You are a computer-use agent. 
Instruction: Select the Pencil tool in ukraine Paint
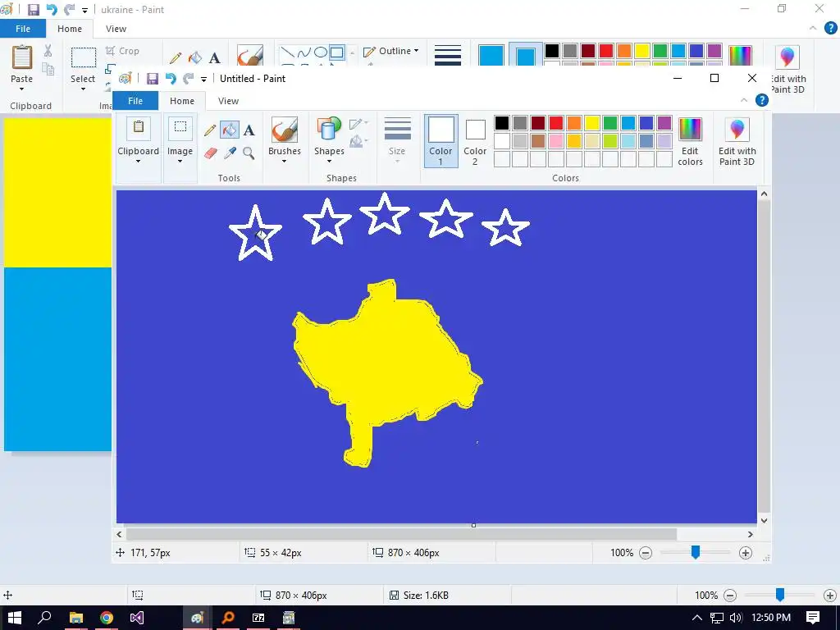click(176, 58)
